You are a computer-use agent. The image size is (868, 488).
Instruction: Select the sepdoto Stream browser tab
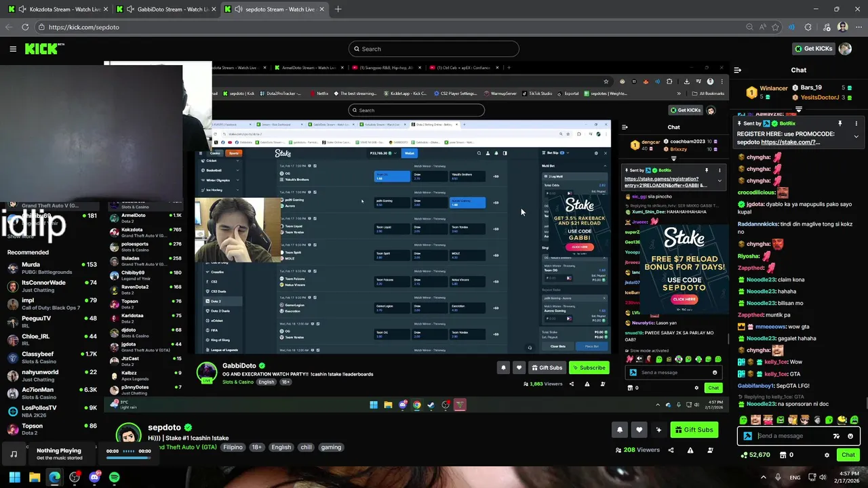tap(275, 9)
